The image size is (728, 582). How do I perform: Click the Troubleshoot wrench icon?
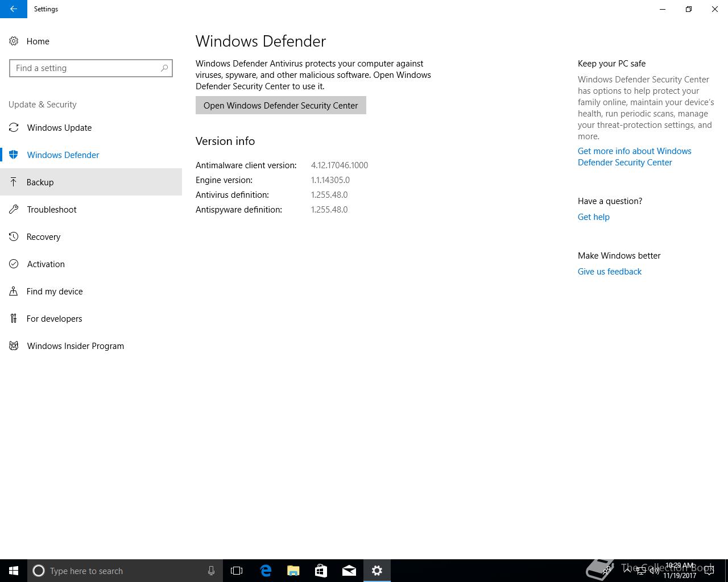pos(14,209)
